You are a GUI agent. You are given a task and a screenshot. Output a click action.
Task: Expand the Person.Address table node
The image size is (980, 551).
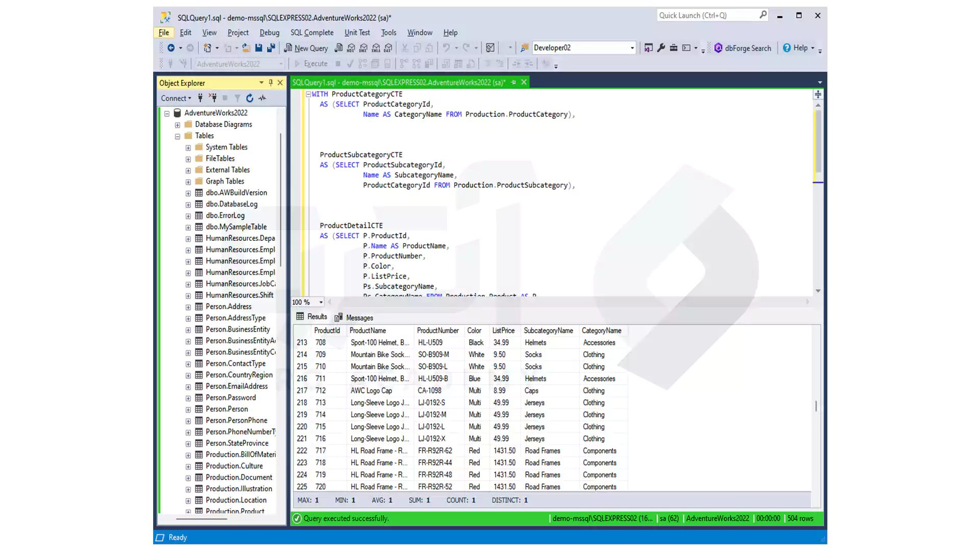point(188,307)
